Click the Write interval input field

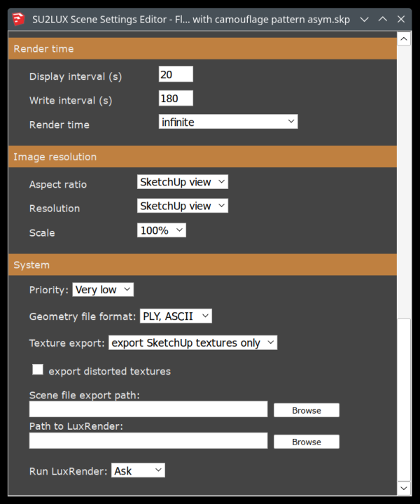coord(176,99)
